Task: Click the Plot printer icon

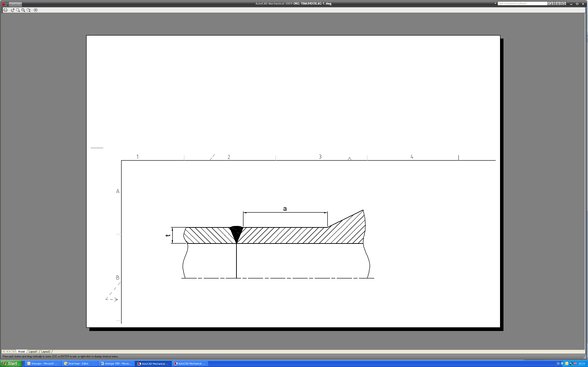Action: coord(5,10)
